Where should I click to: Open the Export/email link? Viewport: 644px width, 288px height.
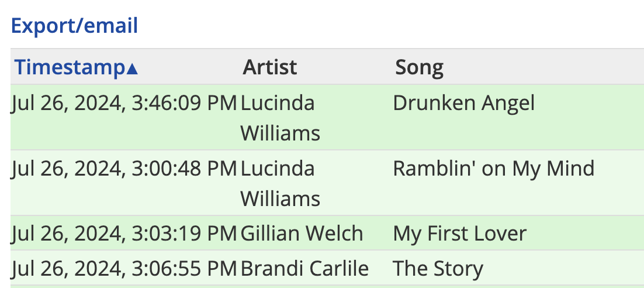(x=74, y=26)
